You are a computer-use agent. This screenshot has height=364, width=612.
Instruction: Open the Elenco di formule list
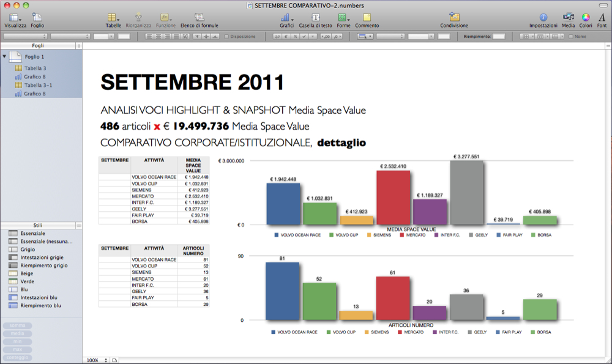click(199, 18)
